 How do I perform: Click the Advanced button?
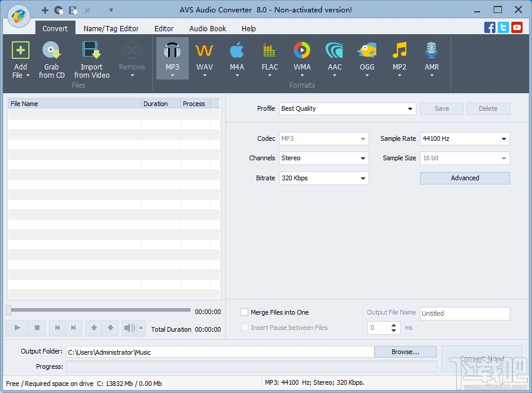coord(465,178)
